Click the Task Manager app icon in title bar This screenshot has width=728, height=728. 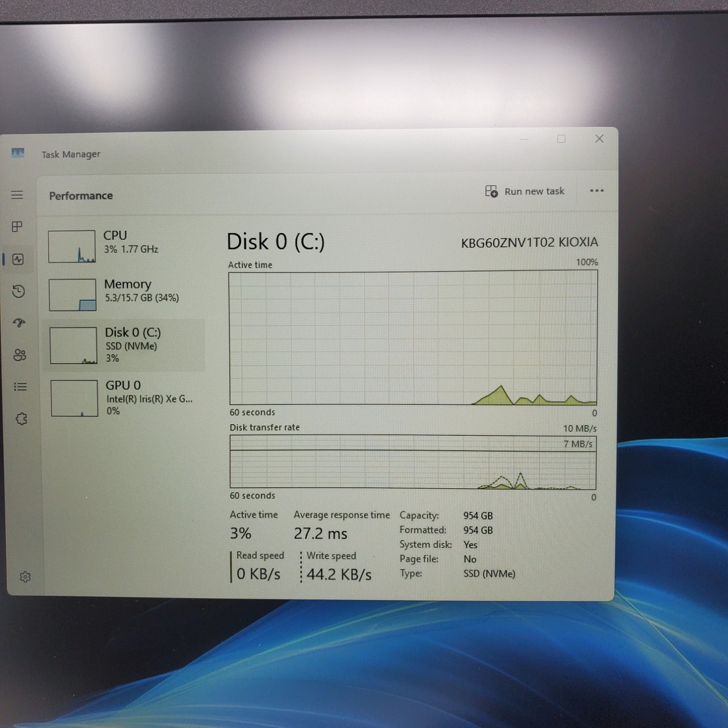coord(17,153)
